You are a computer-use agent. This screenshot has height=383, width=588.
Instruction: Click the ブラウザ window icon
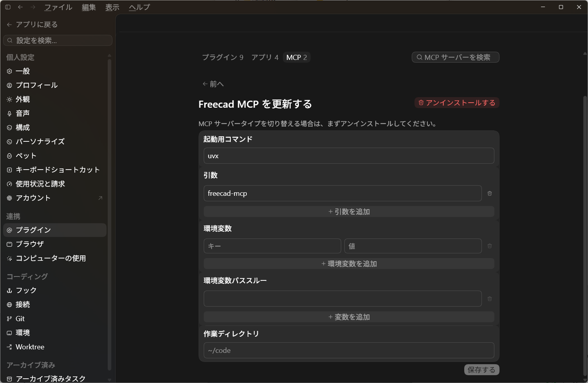[x=9, y=244]
